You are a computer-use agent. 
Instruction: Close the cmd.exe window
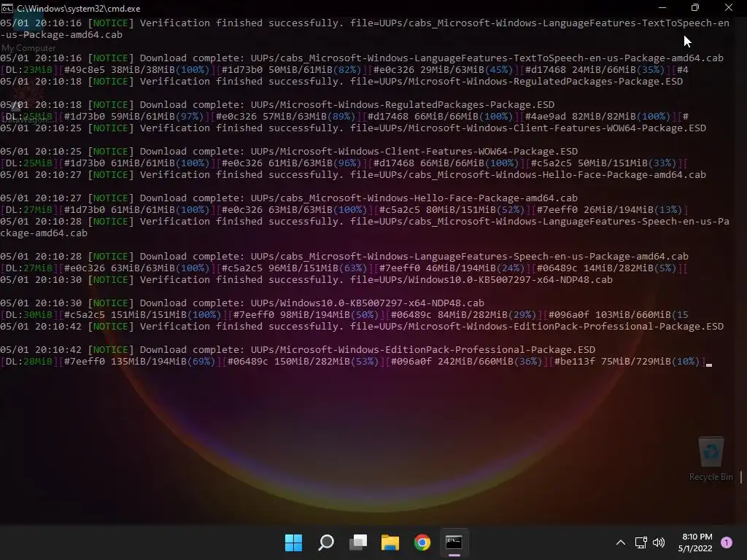click(729, 7)
